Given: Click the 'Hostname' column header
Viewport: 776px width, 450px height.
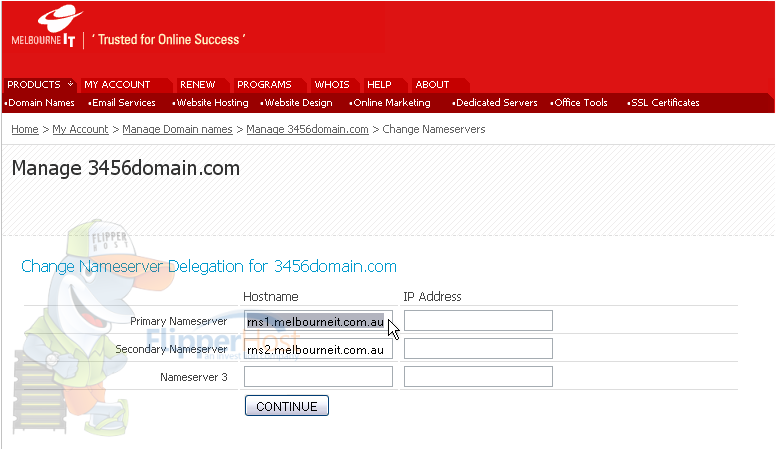Looking at the screenshot, I should 271,297.
